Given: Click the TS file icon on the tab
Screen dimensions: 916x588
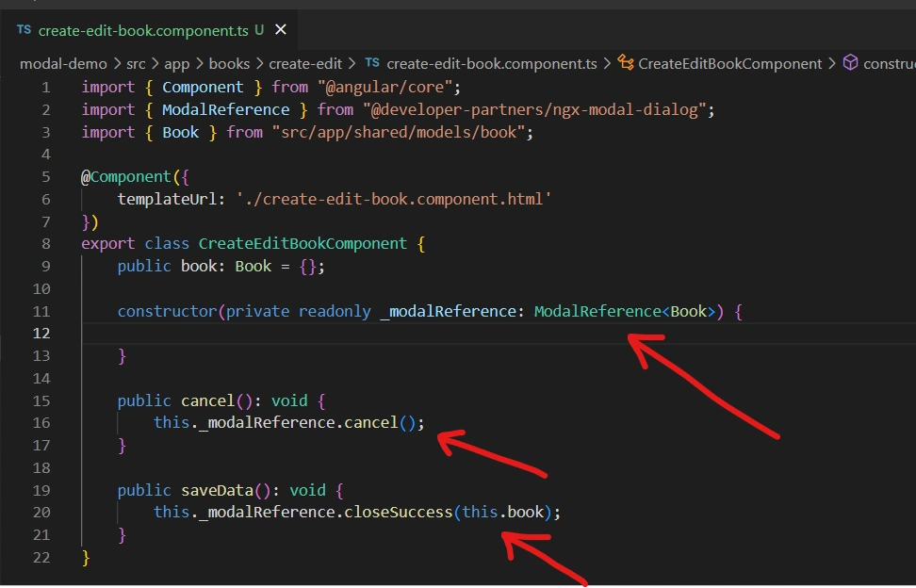Looking at the screenshot, I should point(25,31).
